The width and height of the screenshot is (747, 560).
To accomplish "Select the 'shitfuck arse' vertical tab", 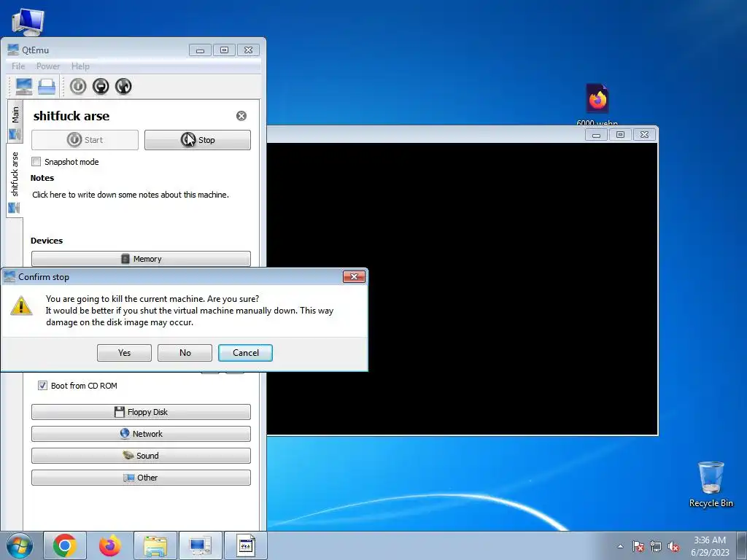I will 15,181.
